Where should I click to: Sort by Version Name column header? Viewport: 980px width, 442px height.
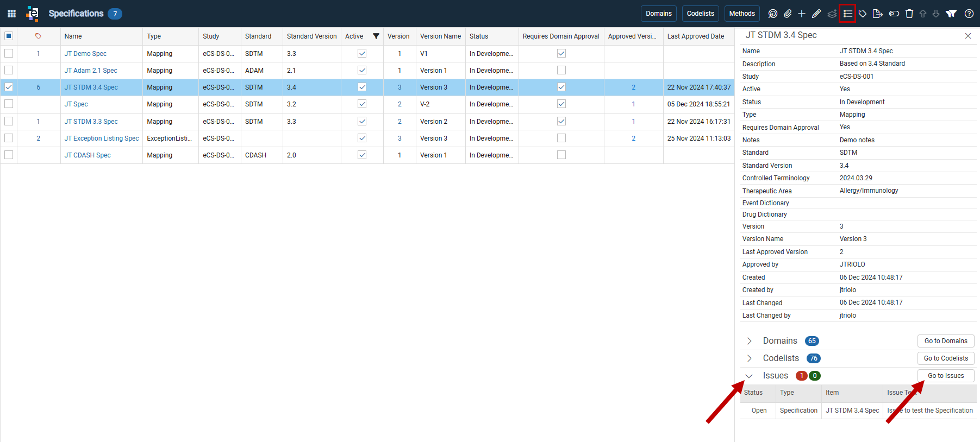tap(440, 36)
